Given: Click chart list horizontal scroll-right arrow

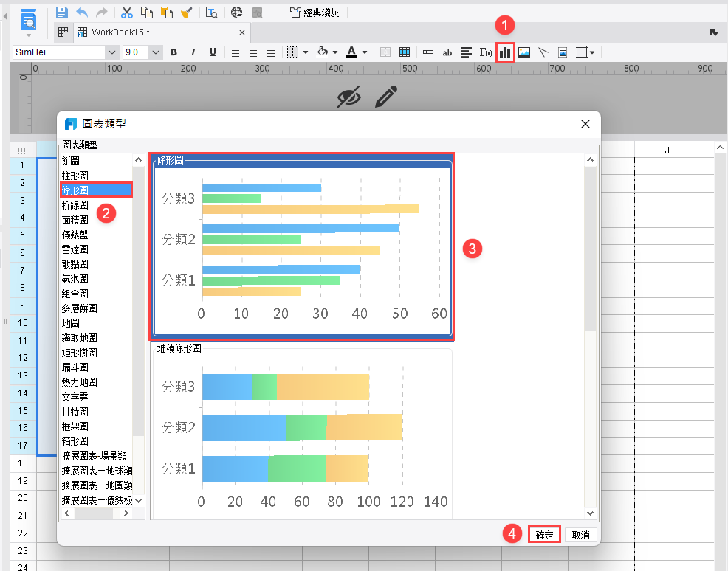Looking at the screenshot, I should tap(126, 513).
